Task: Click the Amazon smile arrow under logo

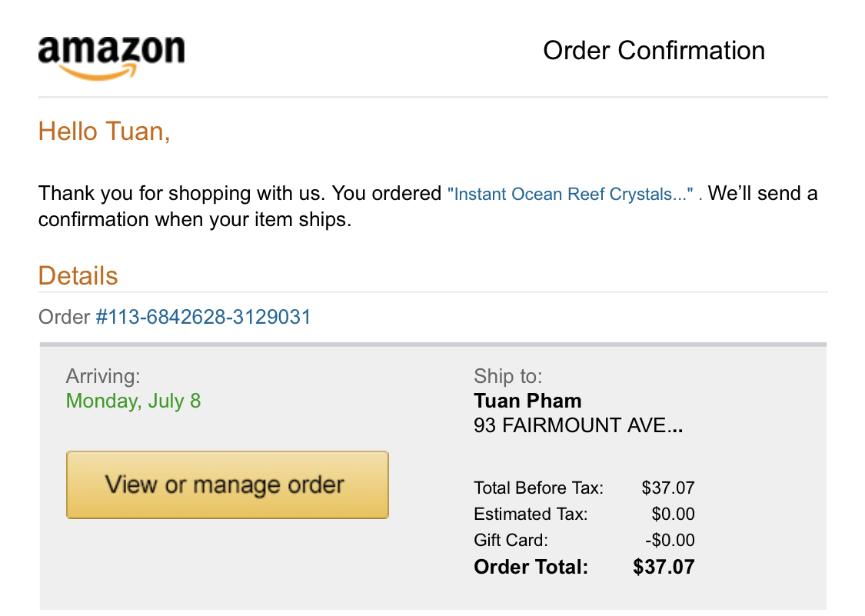Action: pos(100,74)
